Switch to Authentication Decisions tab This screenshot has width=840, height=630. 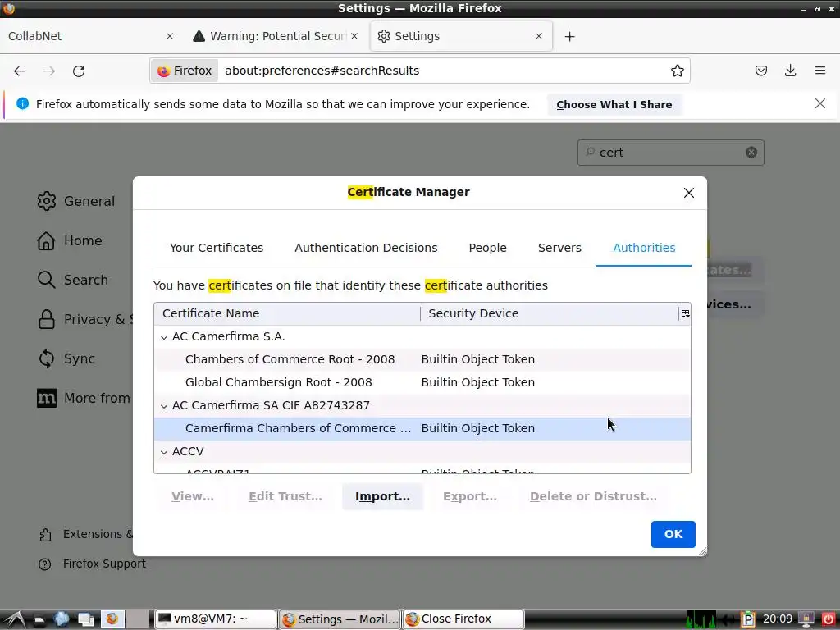pos(366,248)
